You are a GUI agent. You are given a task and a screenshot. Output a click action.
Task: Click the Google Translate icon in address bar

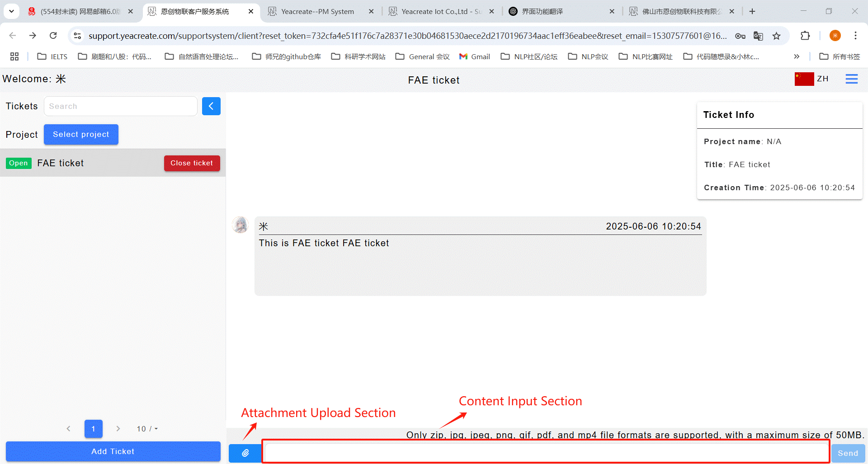pos(758,36)
